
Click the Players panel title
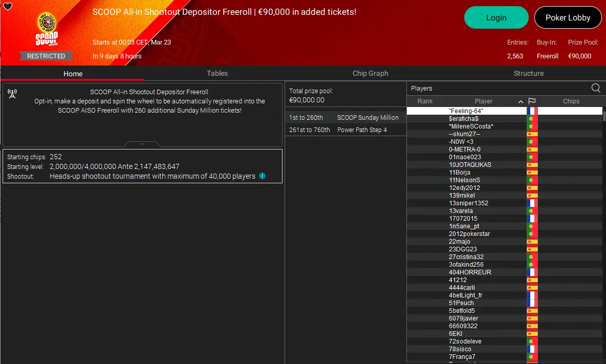(421, 89)
